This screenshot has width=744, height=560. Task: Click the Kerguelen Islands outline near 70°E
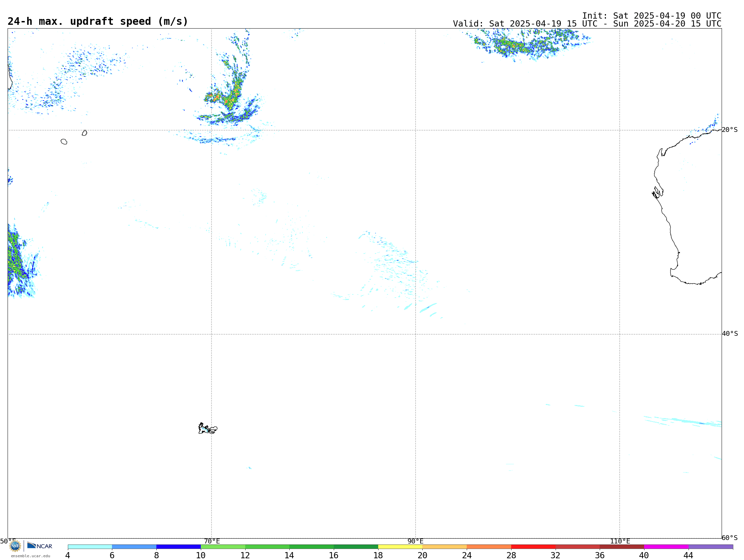coord(208,428)
